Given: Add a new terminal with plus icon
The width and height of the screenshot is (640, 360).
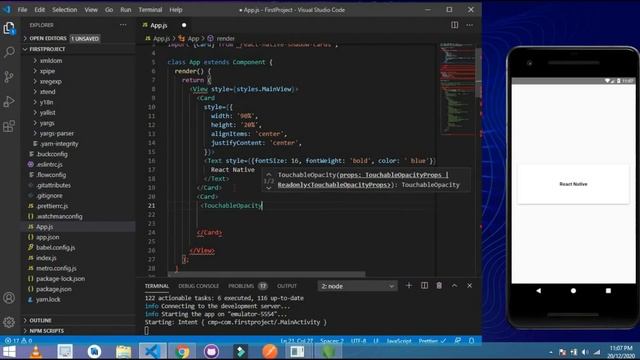Looking at the screenshot, I should click(409, 286).
